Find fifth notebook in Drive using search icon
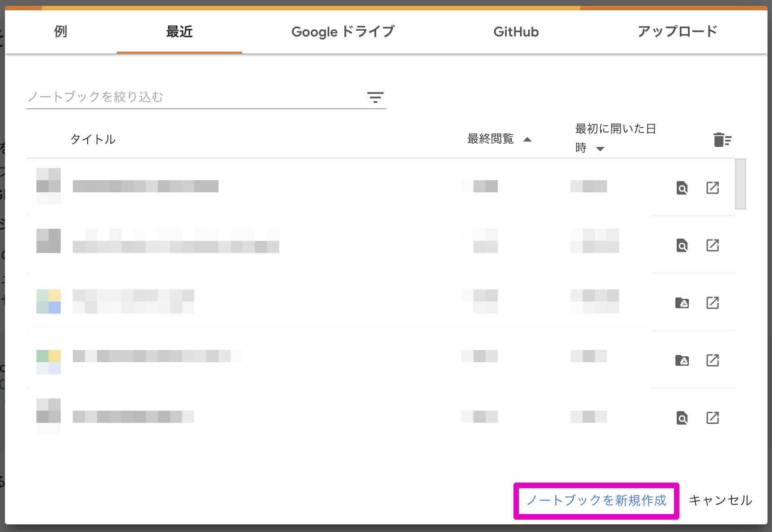The width and height of the screenshot is (772, 532). tap(682, 418)
